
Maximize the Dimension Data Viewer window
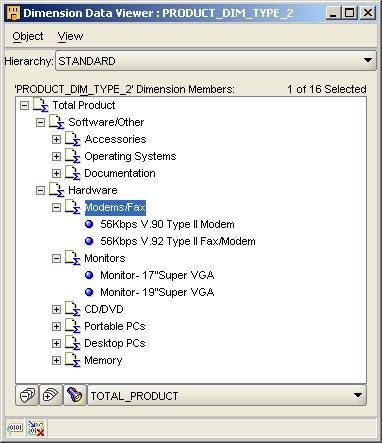click(x=350, y=13)
